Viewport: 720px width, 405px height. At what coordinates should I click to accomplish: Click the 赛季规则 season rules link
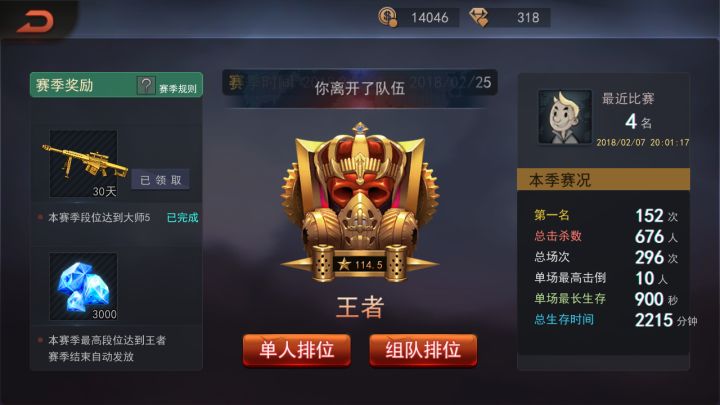pyautogui.click(x=178, y=88)
